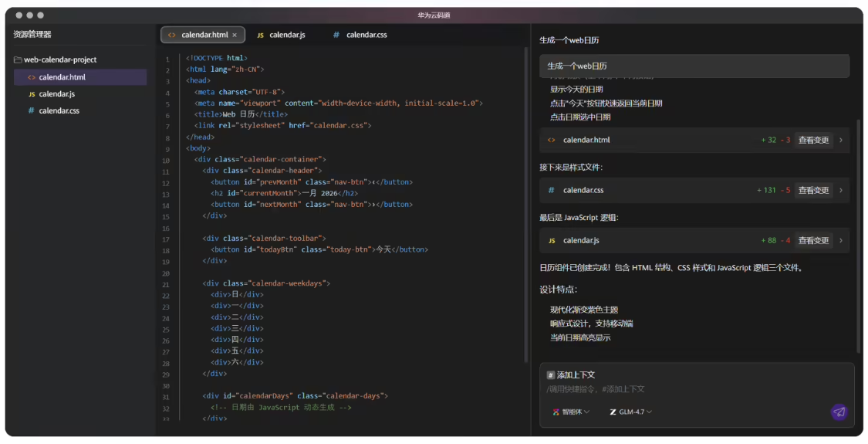This screenshot has height=444, width=868.
Task: Close the calendar.html tab
Action: coord(235,35)
